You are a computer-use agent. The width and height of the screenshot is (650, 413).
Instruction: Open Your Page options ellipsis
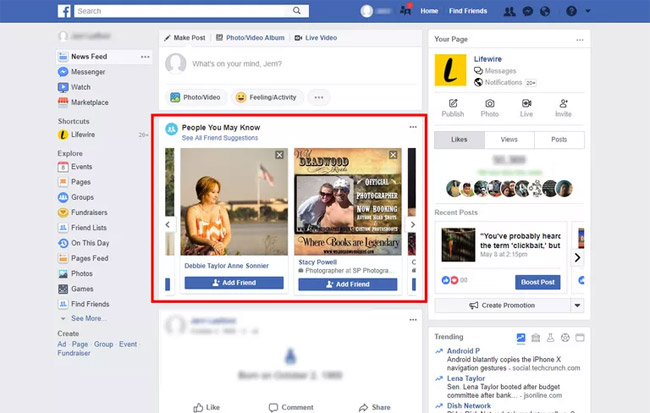[580, 40]
